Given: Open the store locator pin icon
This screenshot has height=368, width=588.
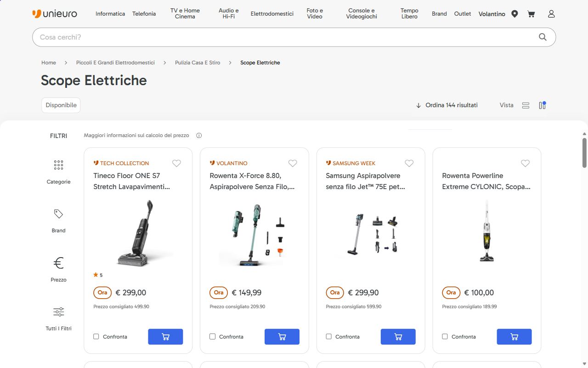Looking at the screenshot, I should 514,14.
